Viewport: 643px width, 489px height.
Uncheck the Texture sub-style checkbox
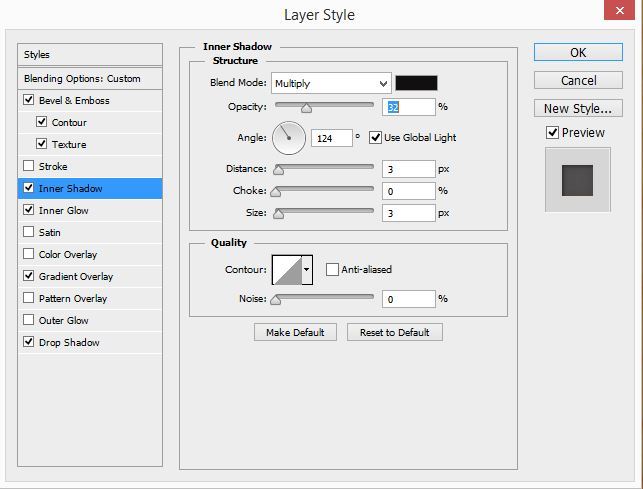pos(41,144)
